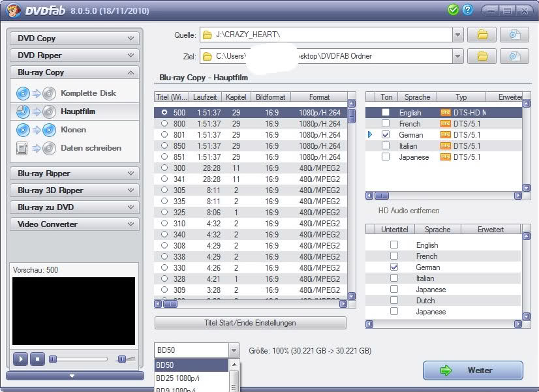Viewport: 539px width, 392px height.
Task: Click disc image icon beside Quelle row
Action: (514, 35)
